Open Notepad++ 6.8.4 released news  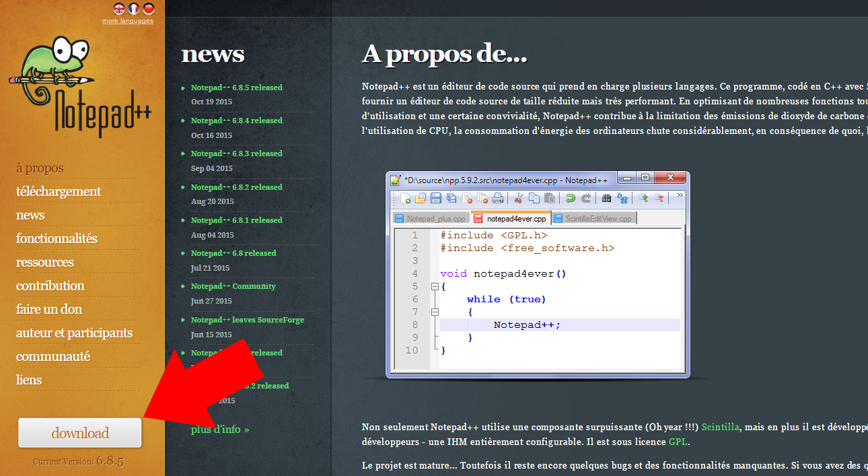coord(236,121)
